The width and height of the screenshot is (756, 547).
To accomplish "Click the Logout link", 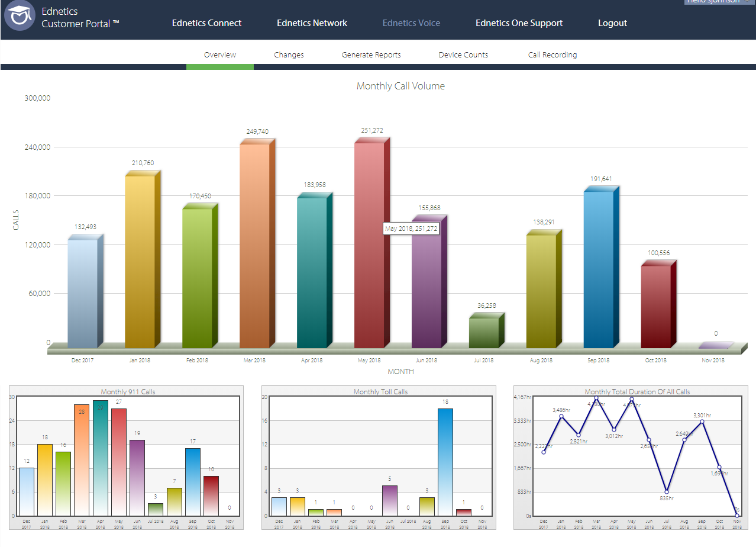I will pyautogui.click(x=612, y=23).
